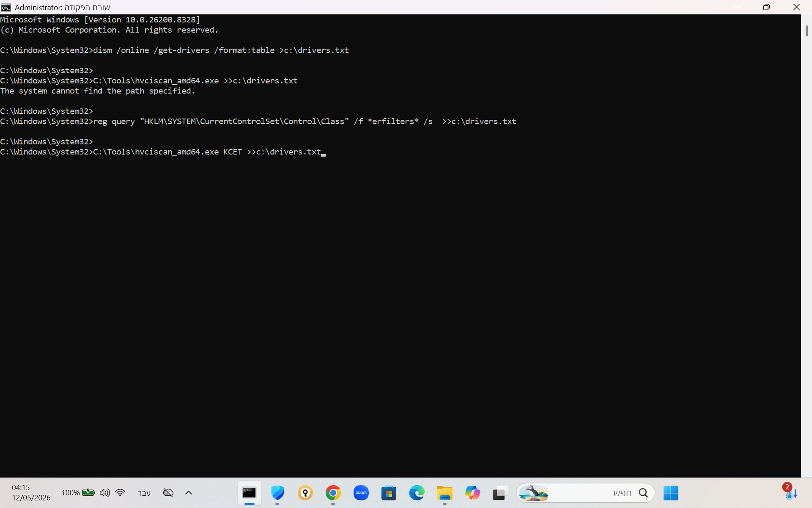812x508 pixels.
Task: Click the magnifier icon in search box
Action: (643, 493)
